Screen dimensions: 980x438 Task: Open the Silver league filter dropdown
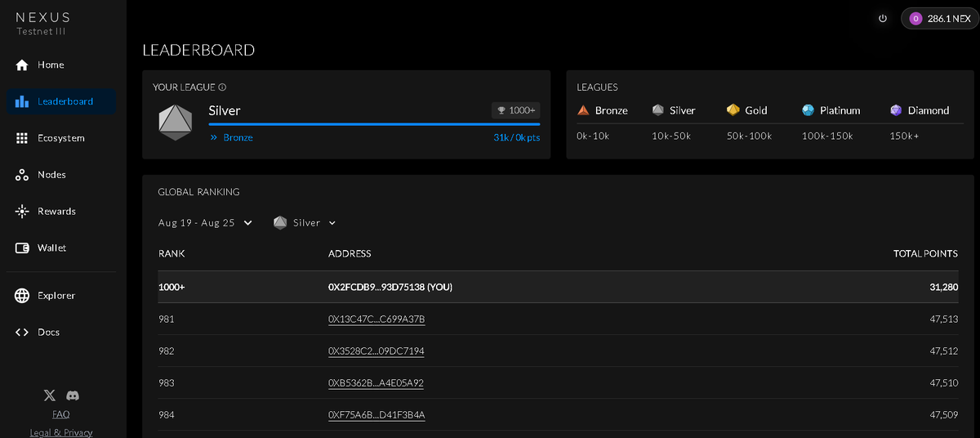(305, 222)
